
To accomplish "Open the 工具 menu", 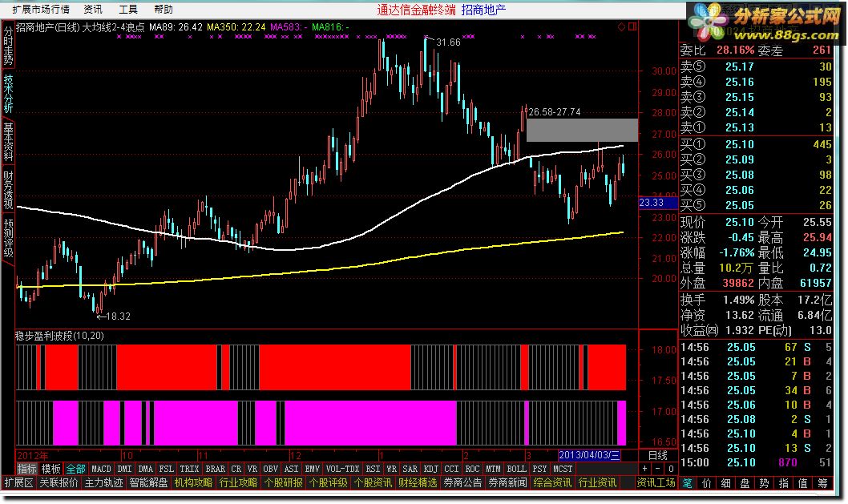I will pos(128,9).
